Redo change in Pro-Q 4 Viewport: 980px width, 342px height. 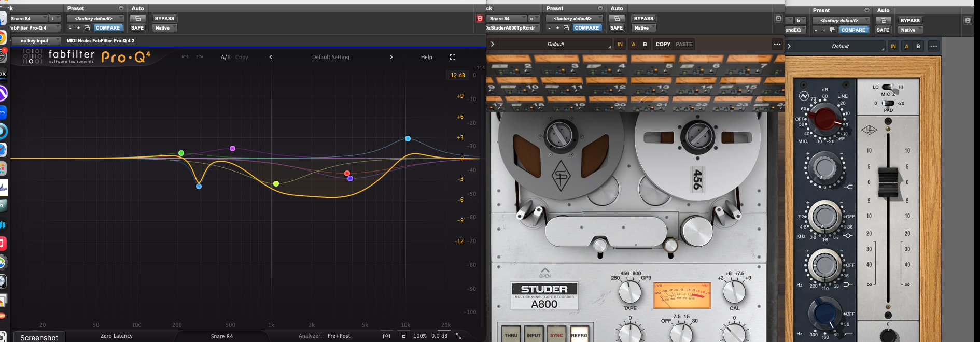[x=200, y=57]
